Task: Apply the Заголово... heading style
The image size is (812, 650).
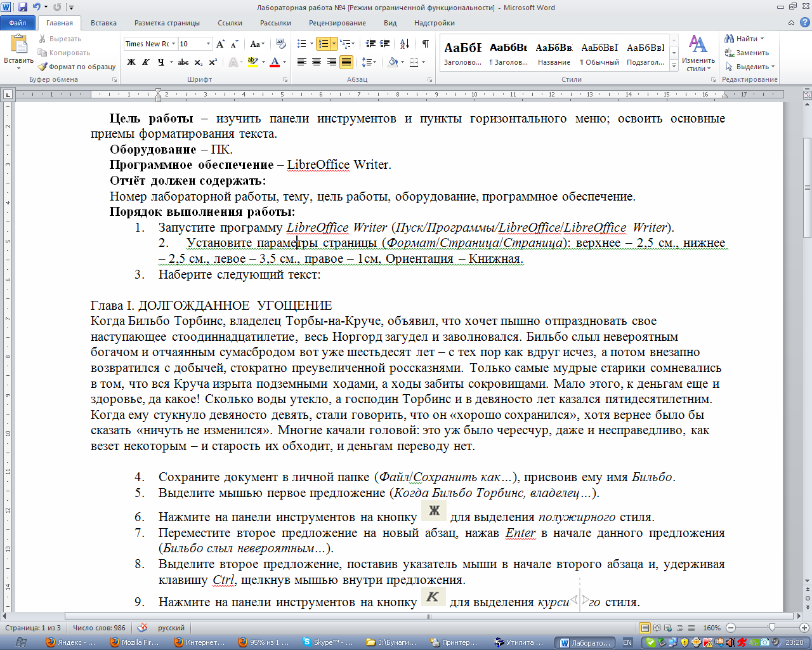Action: tap(462, 53)
